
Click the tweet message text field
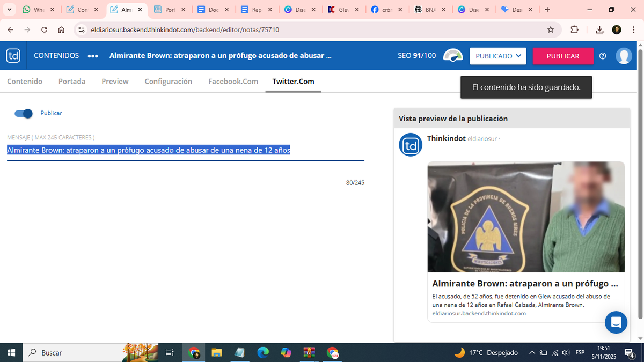pos(185,151)
